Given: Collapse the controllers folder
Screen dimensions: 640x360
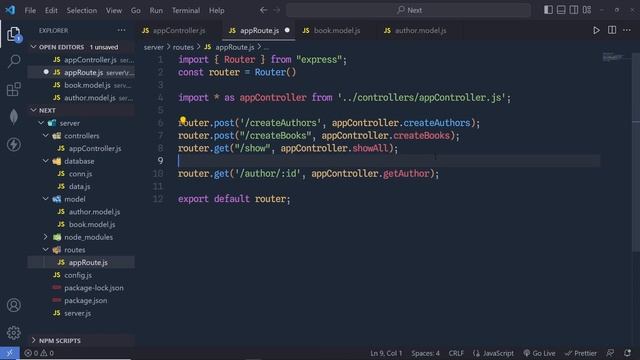Looking at the screenshot, I should [x=46, y=136].
